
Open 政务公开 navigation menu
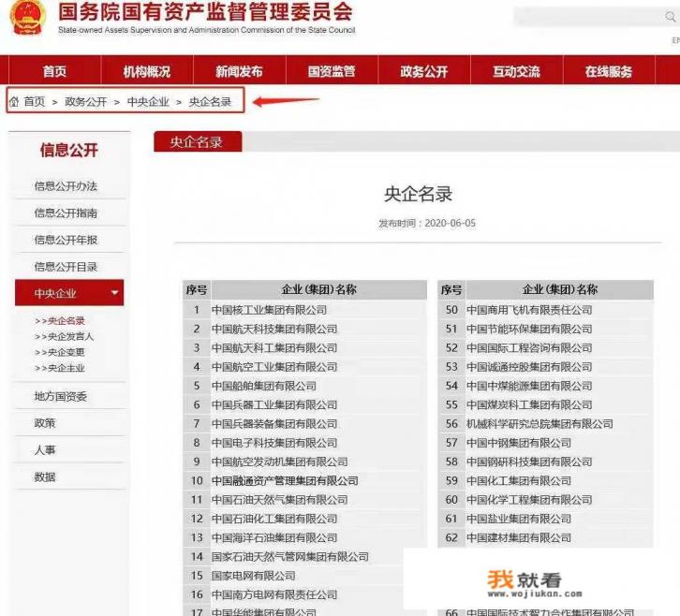pos(423,71)
